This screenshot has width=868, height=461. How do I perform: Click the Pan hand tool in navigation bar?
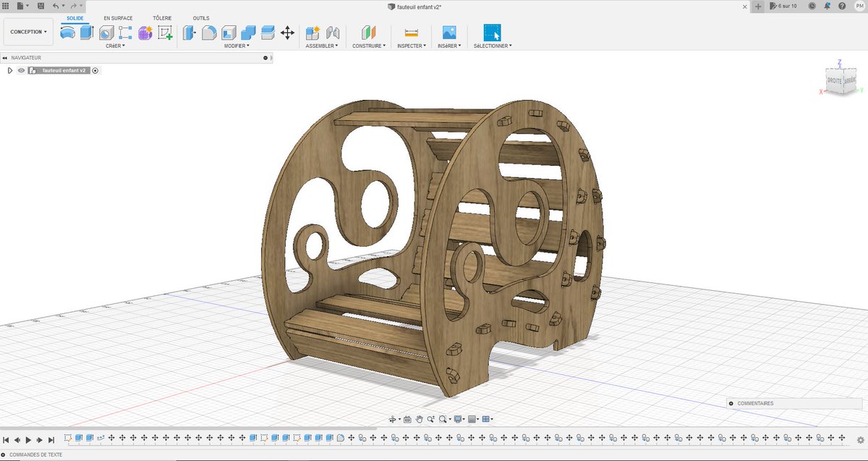[x=419, y=419]
